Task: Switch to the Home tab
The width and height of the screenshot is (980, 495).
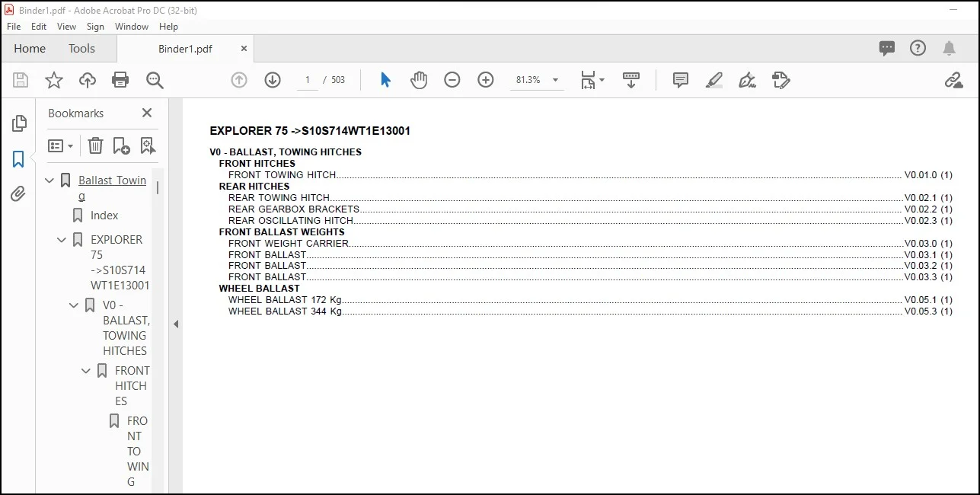Action: 30,48
